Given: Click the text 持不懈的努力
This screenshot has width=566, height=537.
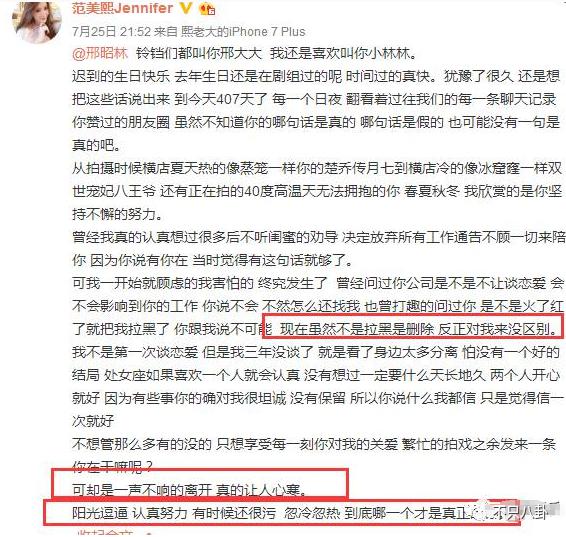Looking at the screenshot, I should [x=117, y=214].
